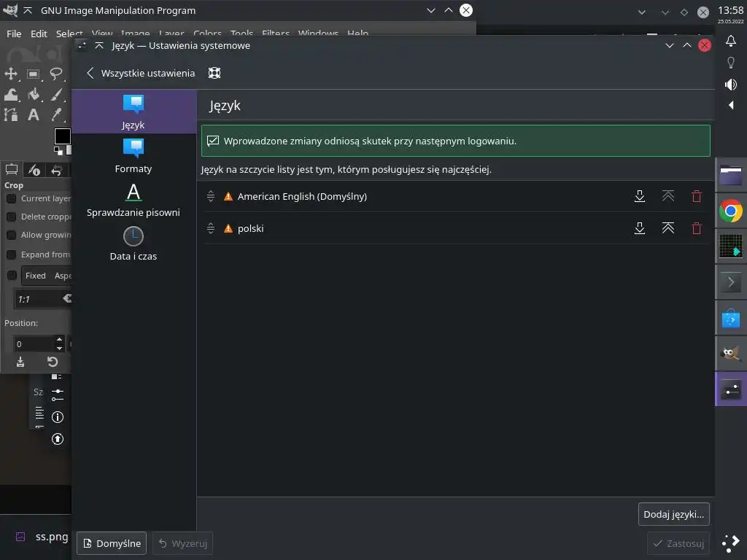Open the GIMP Edit menu
This screenshot has width=747, height=560.
point(39,34)
